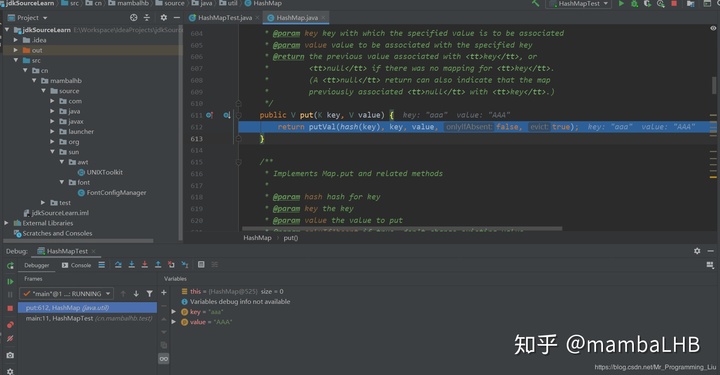The width and height of the screenshot is (720, 375).
Task: Collapse the sun folder
Action: 52,151
